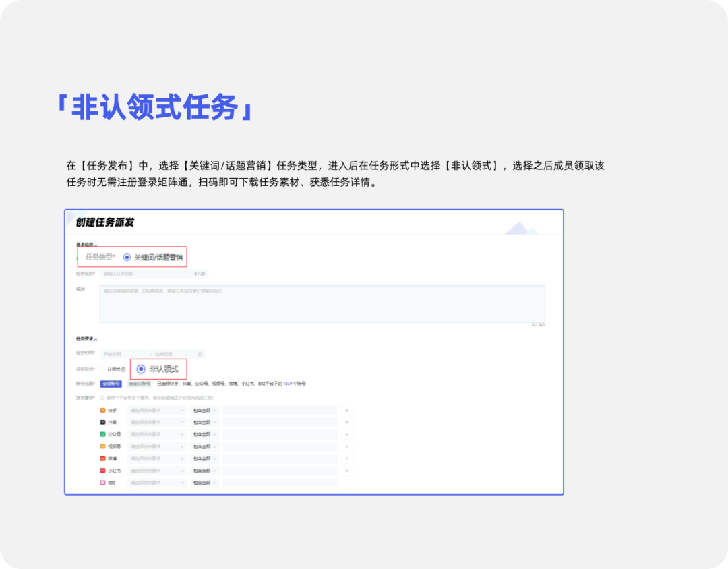Expand the 包含全部 dropdown in the 抖音 row
Viewport: 728px width, 569px height.
(x=205, y=423)
